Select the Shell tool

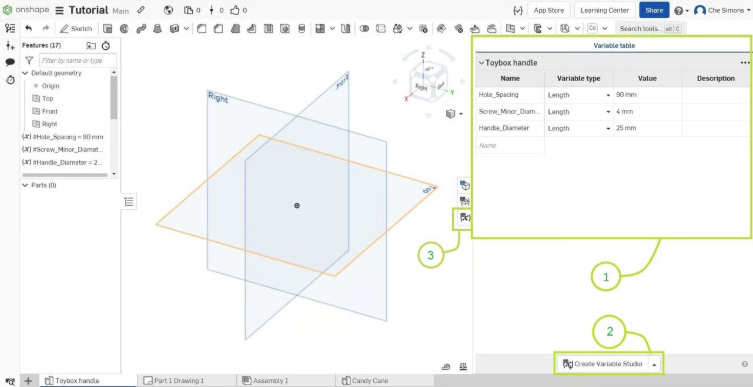click(x=268, y=28)
